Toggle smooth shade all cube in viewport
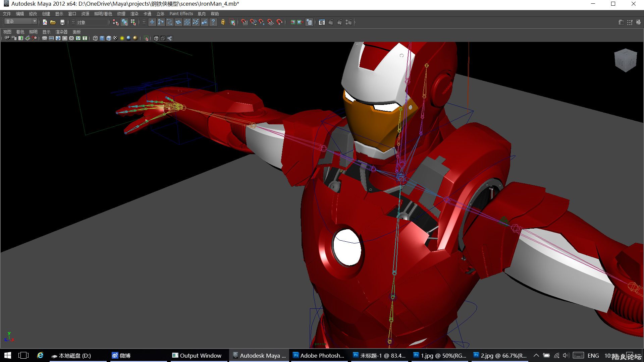The height and width of the screenshot is (362, 644). click(x=102, y=38)
